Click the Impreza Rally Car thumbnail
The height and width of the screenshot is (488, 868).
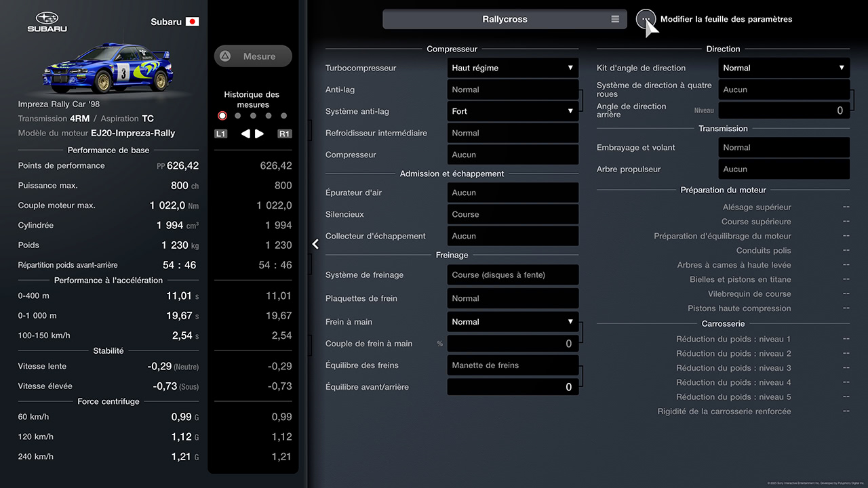coord(108,68)
